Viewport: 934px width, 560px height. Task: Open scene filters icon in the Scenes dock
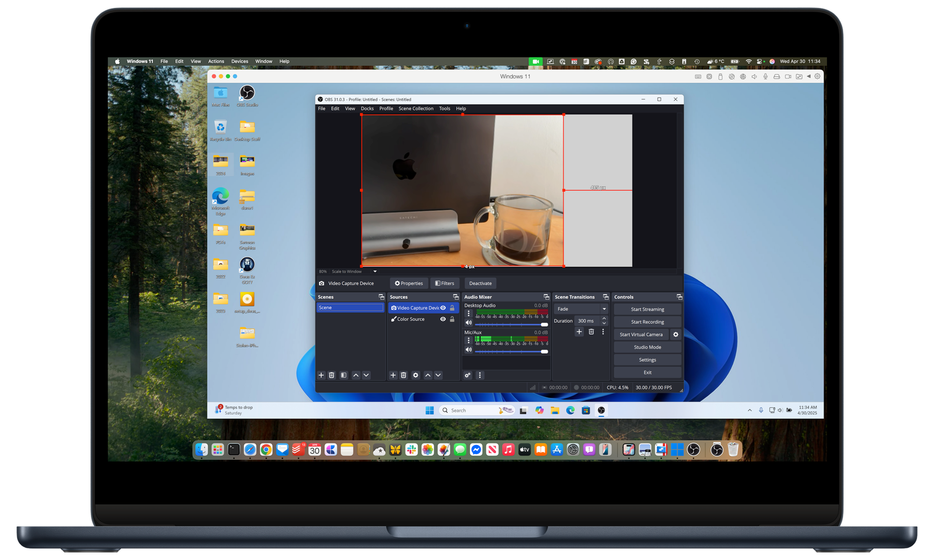pyautogui.click(x=344, y=375)
